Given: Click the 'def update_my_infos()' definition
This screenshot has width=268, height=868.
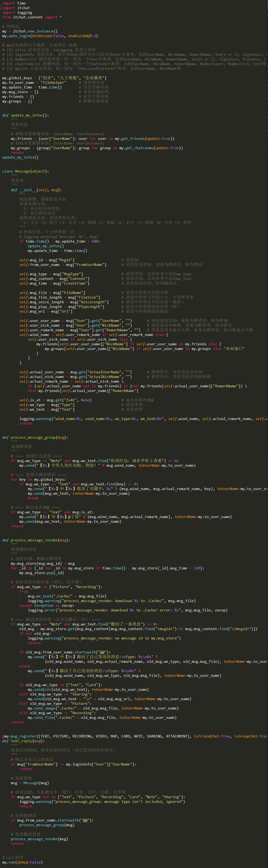Looking at the screenshot, I should tap(25, 115).
